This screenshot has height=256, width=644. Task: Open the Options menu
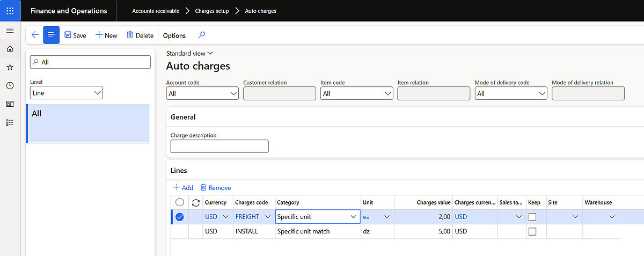(174, 35)
